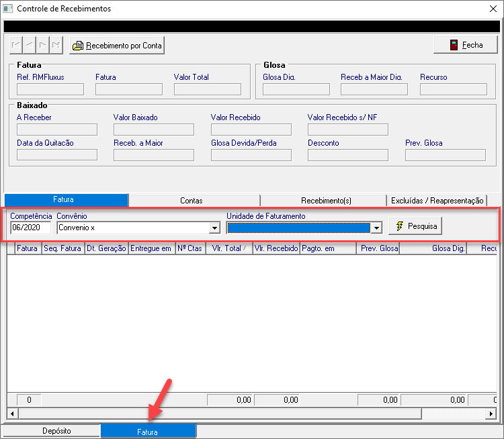Screen dimensions: 504x439
Task: Sort by Fatura column header
Action: [x=28, y=248]
